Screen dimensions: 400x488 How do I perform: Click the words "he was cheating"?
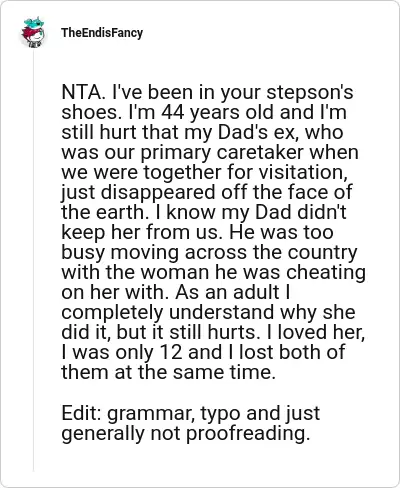tap(290, 272)
